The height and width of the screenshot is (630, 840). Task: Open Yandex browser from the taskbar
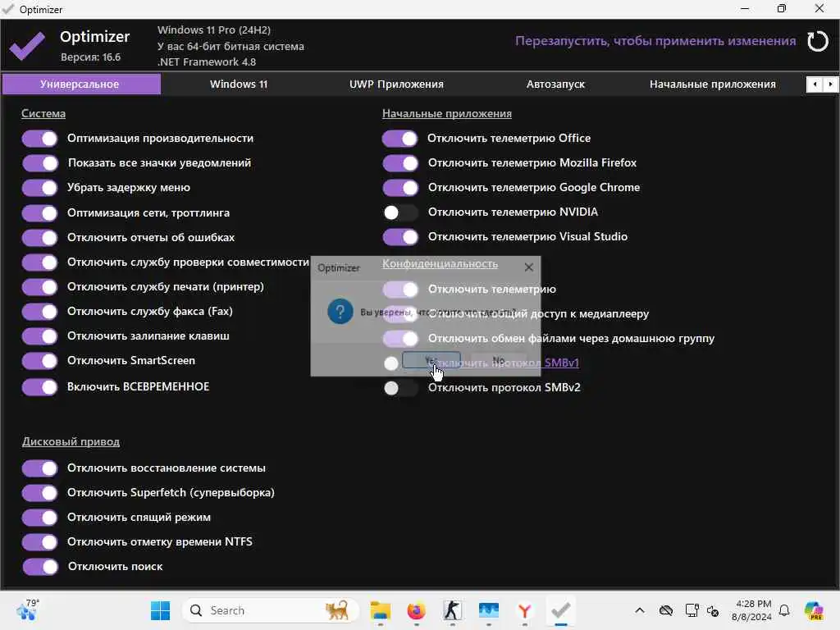[524, 610]
